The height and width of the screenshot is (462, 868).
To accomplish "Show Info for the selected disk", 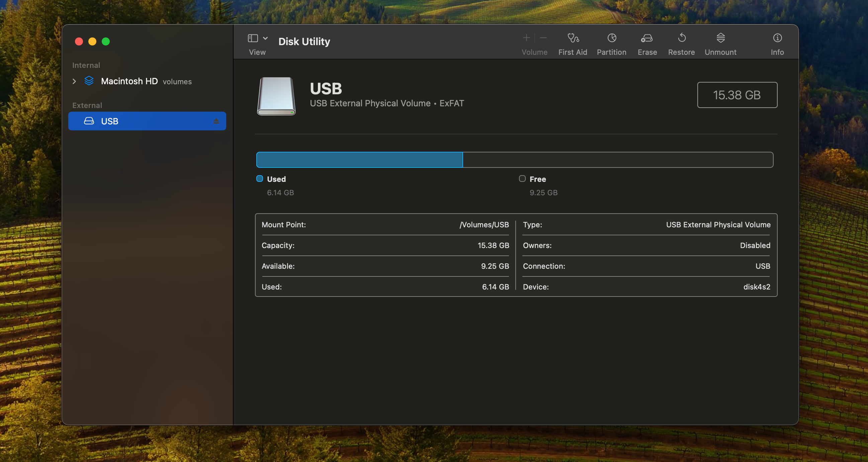I will [777, 43].
